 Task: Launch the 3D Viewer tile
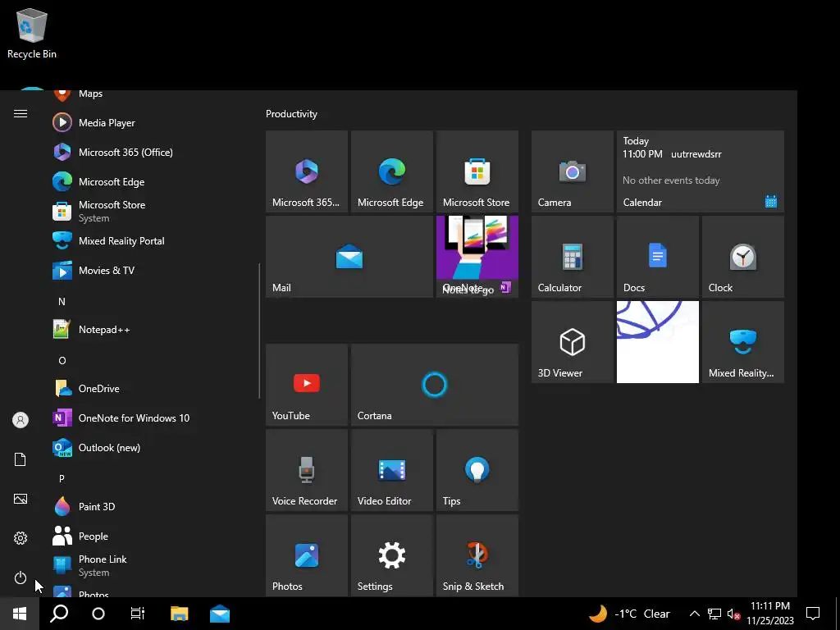pos(572,342)
